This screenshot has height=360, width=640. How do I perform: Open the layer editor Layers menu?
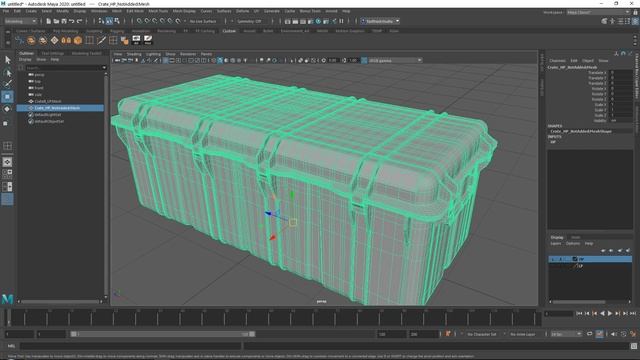(x=556, y=243)
